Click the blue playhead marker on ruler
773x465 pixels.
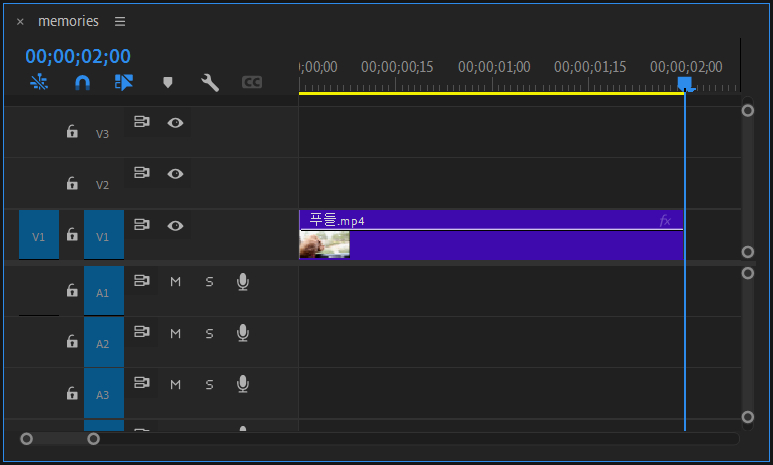(x=685, y=83)
